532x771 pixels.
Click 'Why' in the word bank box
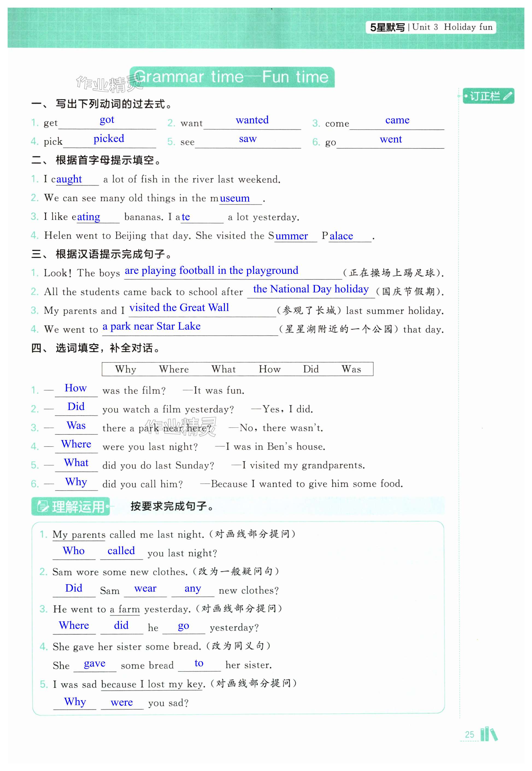pos(126,369)
